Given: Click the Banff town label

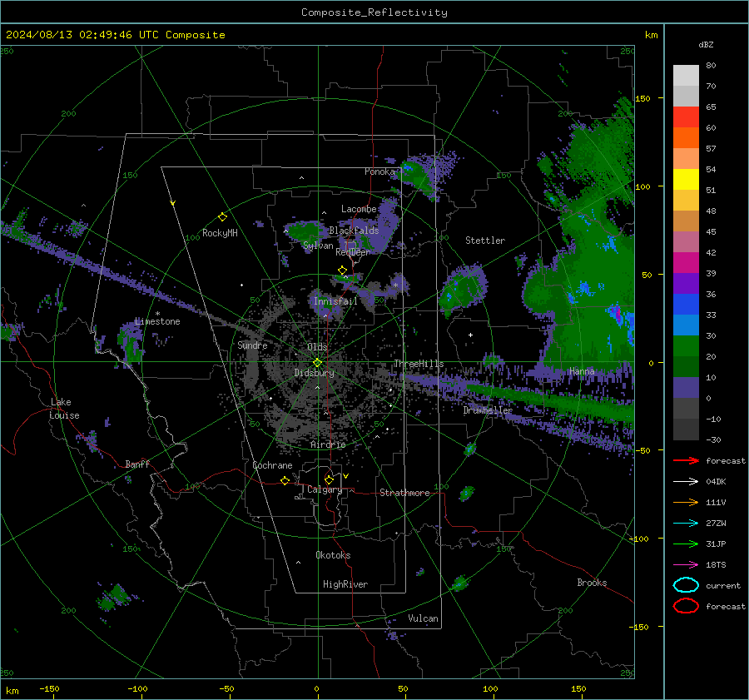Looking at the screenshot, I should (137, 464).
